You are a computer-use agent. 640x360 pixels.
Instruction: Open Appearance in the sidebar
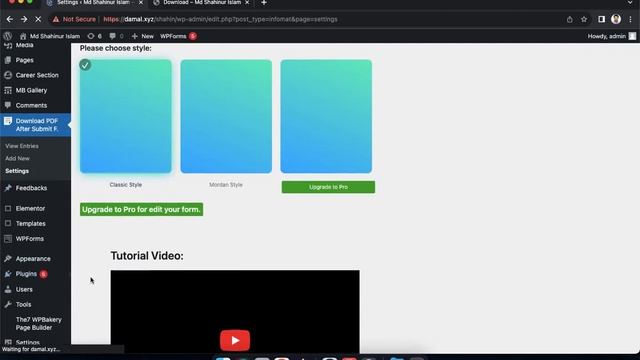coord(33,258)
